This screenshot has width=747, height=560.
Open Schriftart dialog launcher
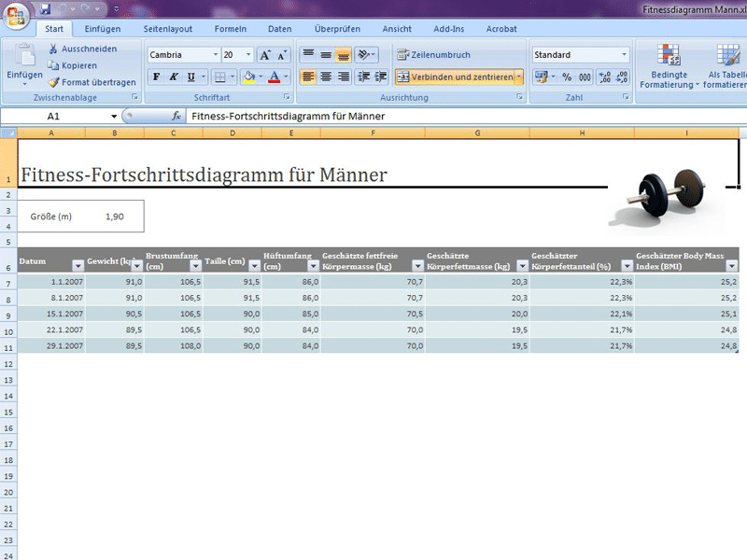[x=287, y=97]
